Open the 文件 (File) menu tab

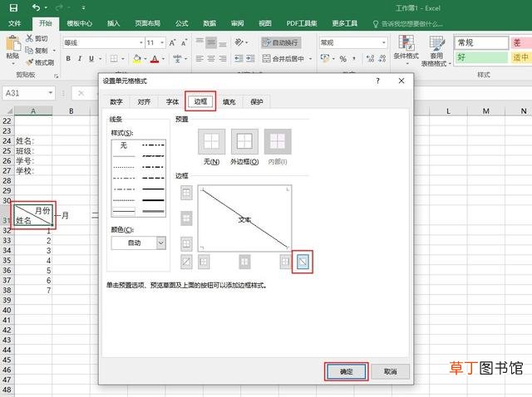pyautogui.click(x=15, y=23)
